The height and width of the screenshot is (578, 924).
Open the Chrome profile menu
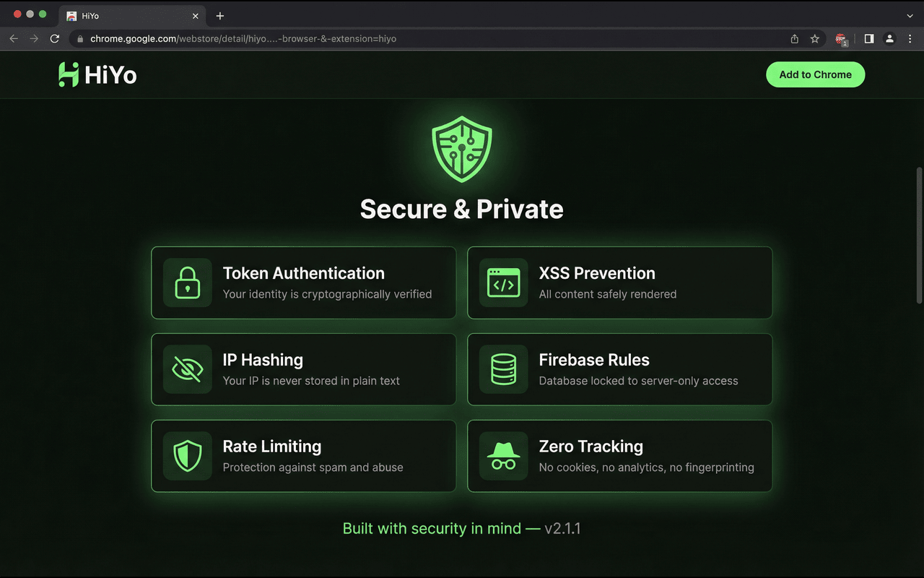coord(890,39)
